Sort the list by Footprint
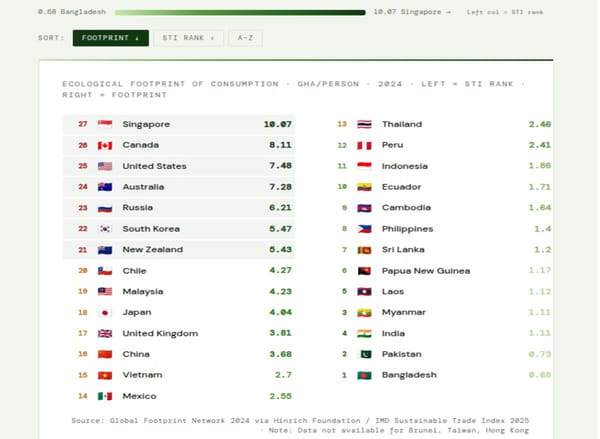 click(x=111, y=38)
